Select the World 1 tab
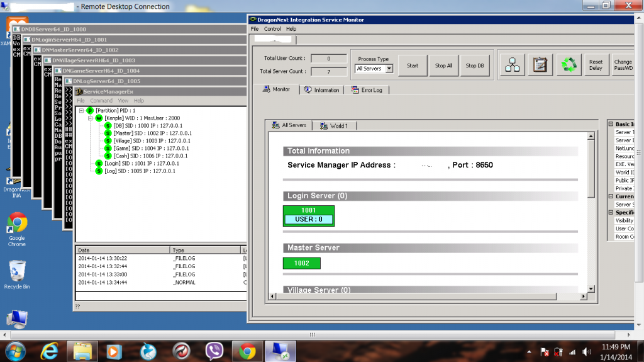644x362 pixels. coord(334,126)
